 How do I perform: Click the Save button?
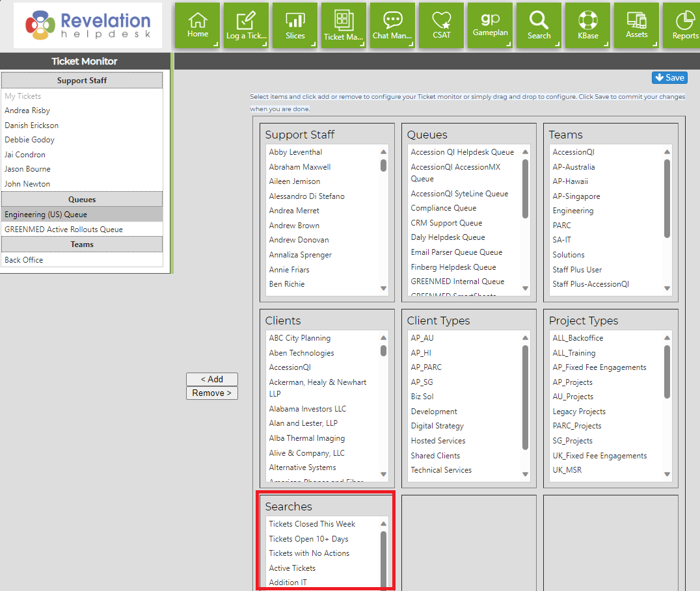[669, 77]
